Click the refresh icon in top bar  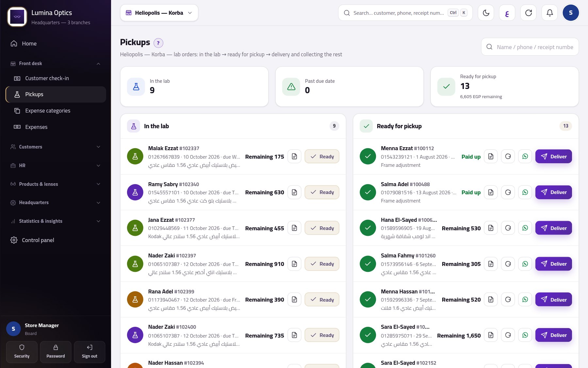tap(529, 13)
